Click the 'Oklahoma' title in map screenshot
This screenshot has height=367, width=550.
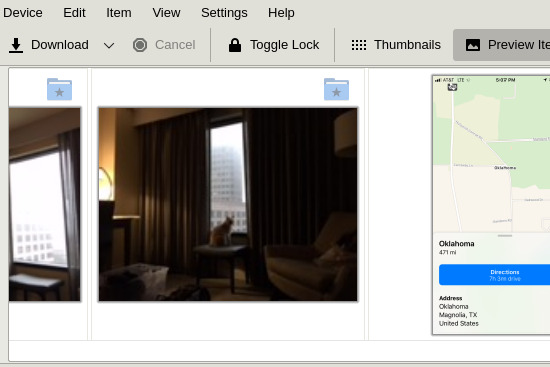pos(456,243)
